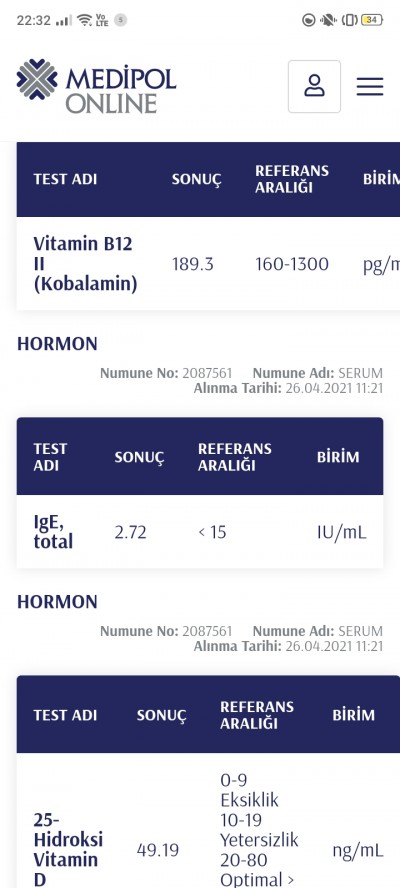Open the hamburger navigation menu

coord(370,87)
